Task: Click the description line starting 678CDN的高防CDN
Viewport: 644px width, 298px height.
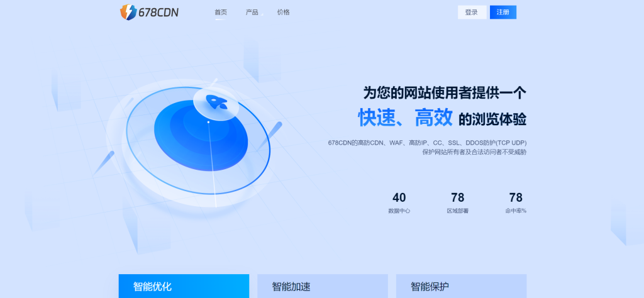Action: coord(427,143)
